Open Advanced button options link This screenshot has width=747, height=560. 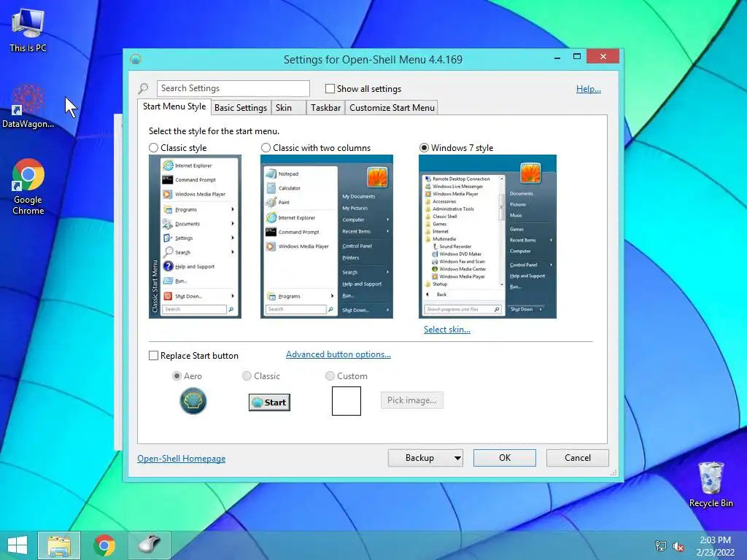coord(338,354)
